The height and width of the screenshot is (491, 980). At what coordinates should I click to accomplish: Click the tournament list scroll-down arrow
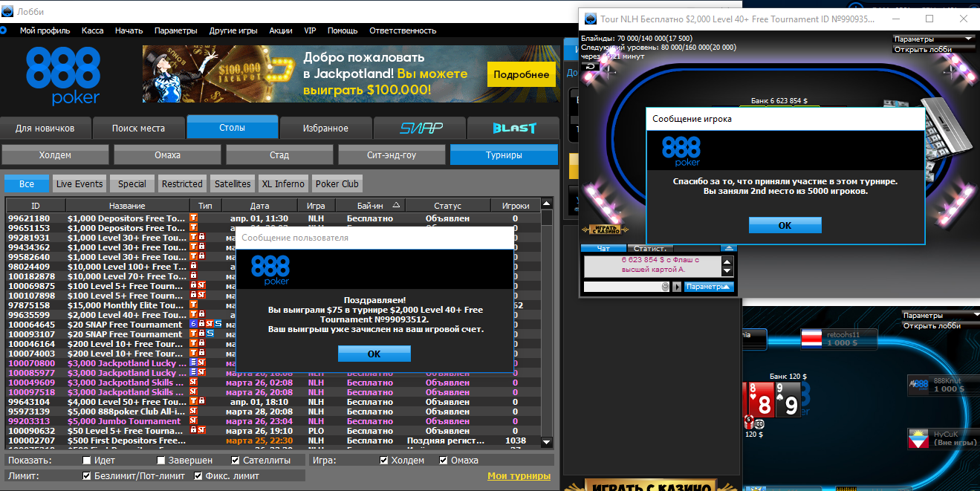point(547,442)
